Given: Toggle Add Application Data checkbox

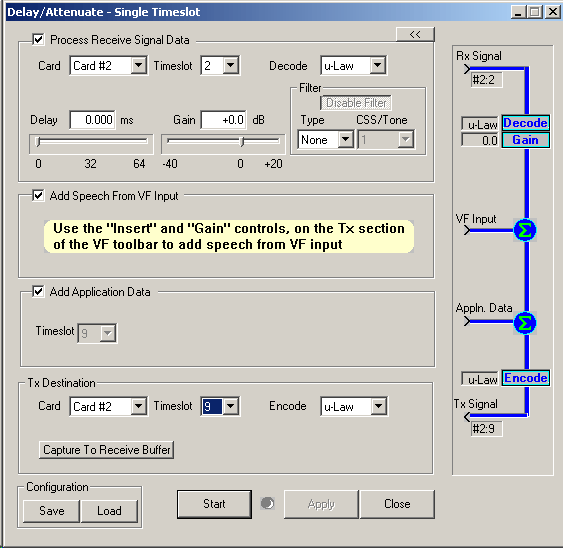Looking at the screenshot, I should [x=38, y=291].
